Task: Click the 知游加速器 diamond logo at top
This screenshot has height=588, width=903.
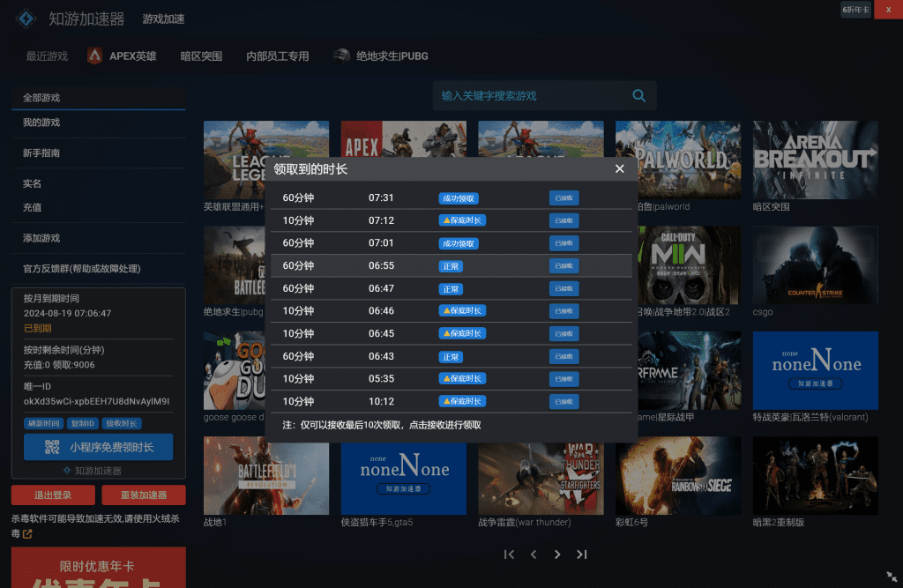Action: coord(26,19)
